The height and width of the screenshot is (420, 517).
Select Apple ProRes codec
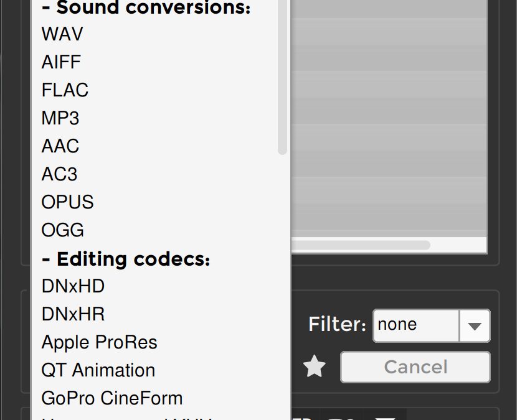pos(99,342)
